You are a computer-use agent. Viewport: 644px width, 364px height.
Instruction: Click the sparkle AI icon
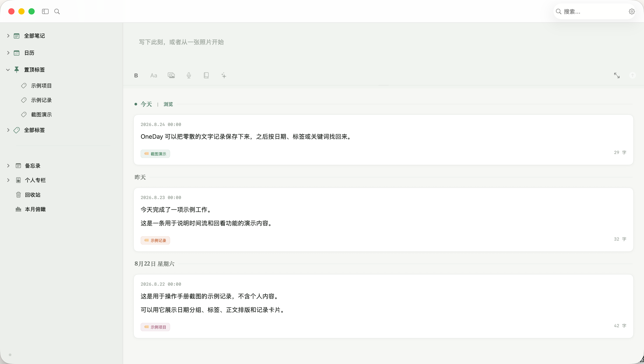[x=224, y=75]
